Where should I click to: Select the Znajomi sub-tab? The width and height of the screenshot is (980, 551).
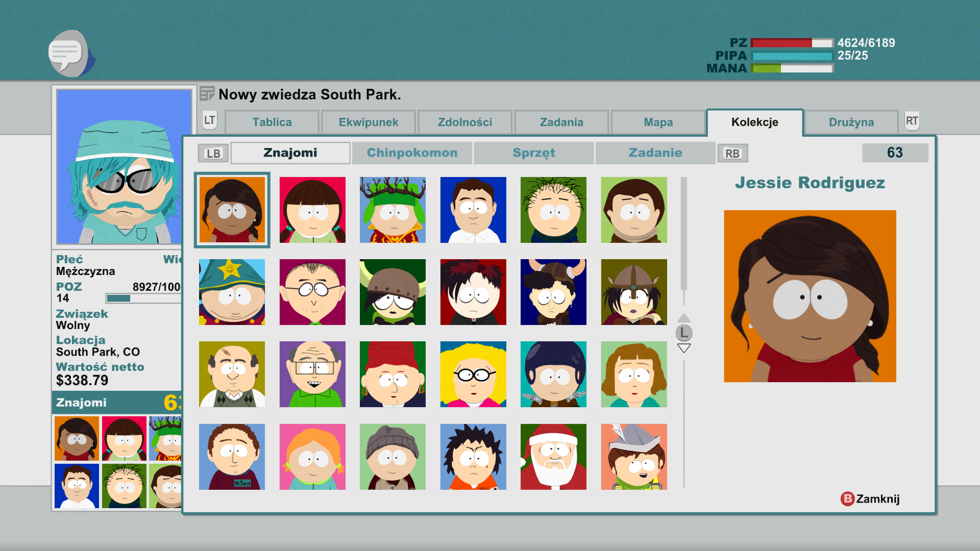pos(290,153)
